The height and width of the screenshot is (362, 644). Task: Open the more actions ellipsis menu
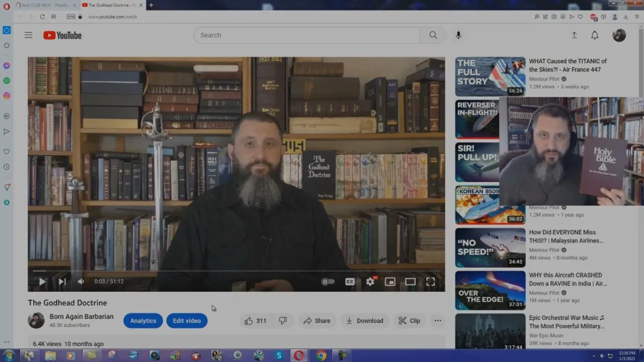(x=438, y=321)
